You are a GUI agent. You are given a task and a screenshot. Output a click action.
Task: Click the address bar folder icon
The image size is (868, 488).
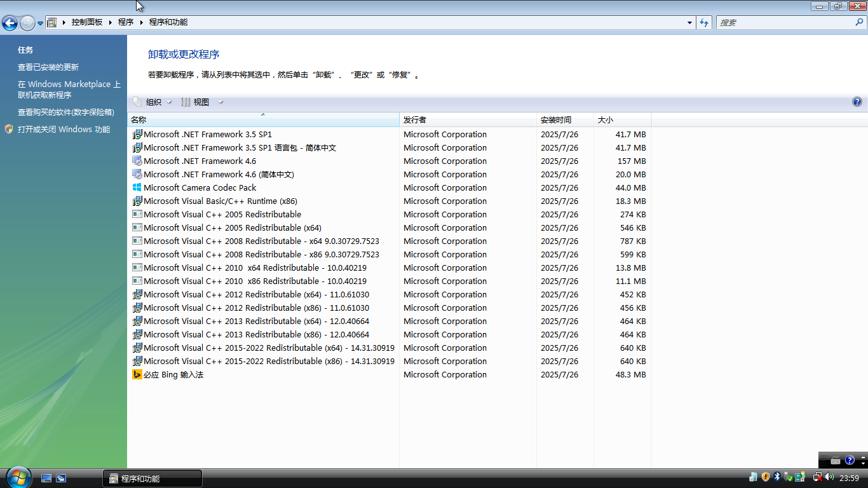click(x=52, y=22)
